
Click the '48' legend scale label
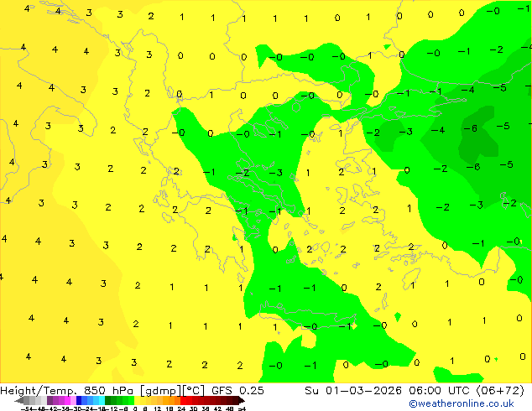pos(229,408)
